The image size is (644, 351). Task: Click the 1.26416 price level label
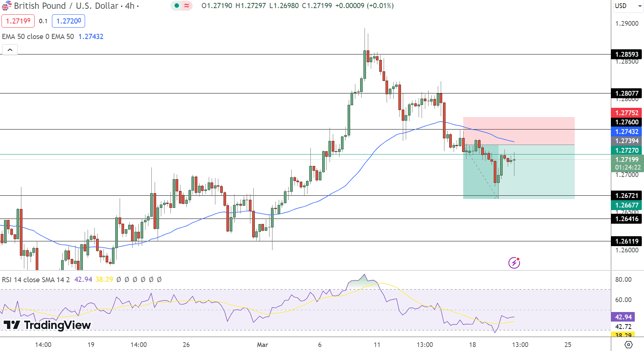point(627,219)
